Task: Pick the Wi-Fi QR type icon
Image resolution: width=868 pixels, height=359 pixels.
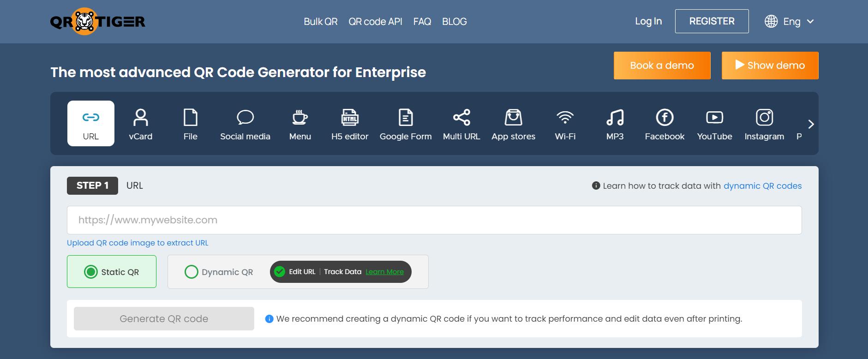Action: point(565,118)
